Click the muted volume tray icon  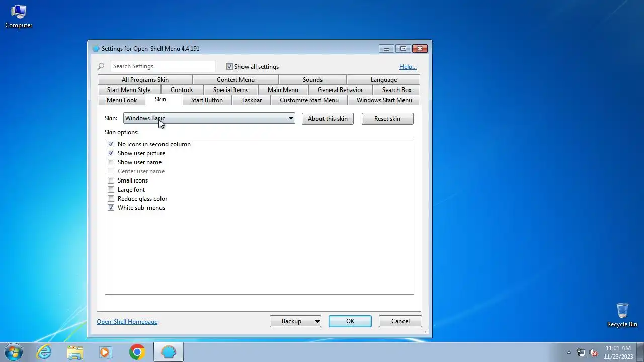pyautogui.click(x=594, y=352)
